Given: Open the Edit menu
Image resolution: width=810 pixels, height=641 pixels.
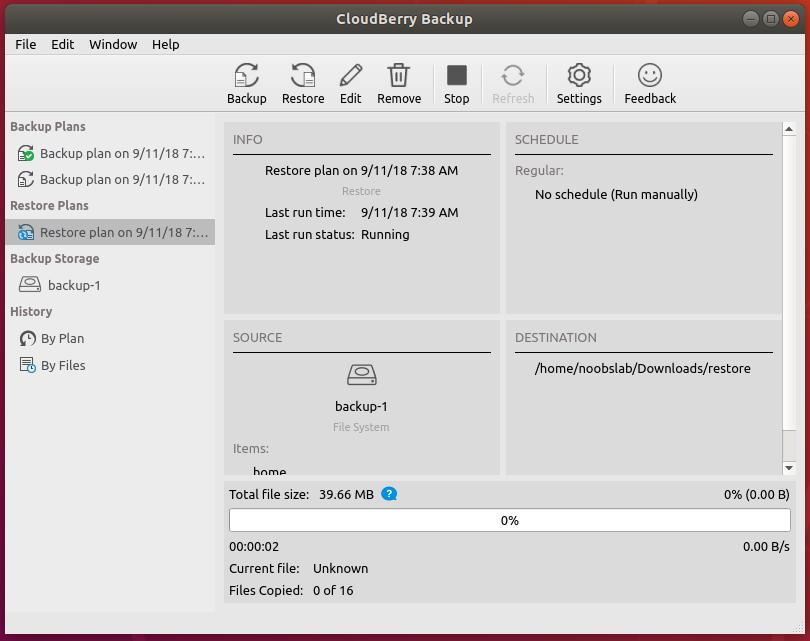Looking at the screenshot, I should click(63, 44).
